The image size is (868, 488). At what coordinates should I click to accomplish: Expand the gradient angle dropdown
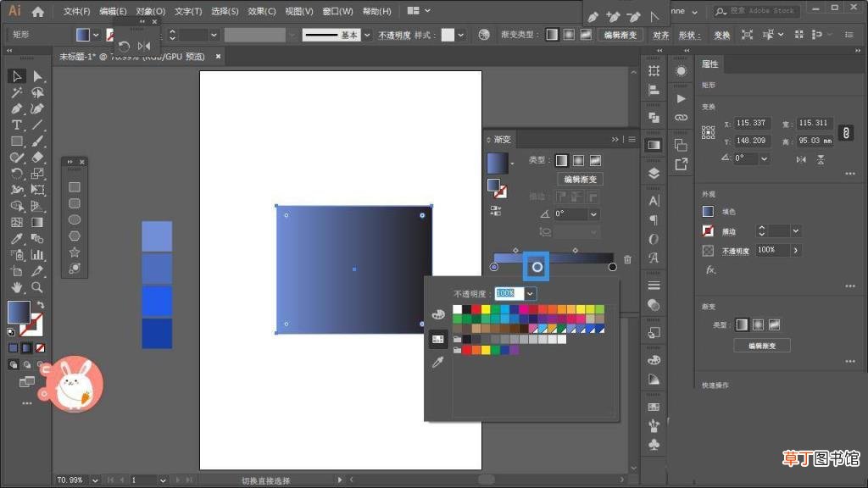click(x=593, y=214)
